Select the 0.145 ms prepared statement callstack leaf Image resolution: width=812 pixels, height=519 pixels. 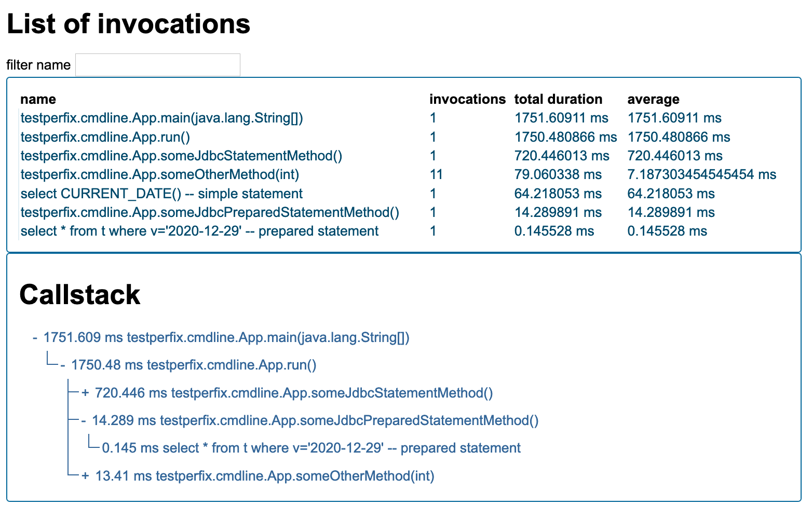pyautogui.click(x=312, y=448)
